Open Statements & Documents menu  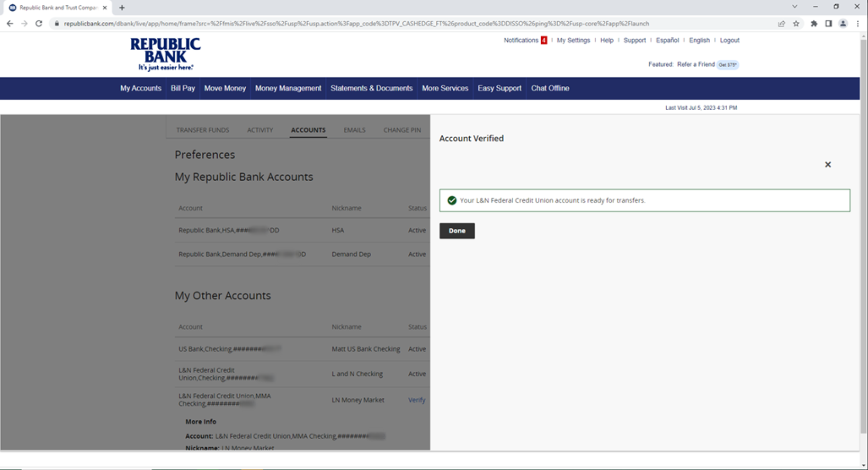371,88
